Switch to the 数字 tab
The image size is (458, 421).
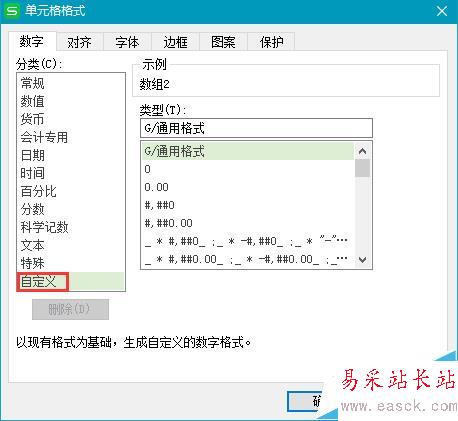tap(32, 41)
